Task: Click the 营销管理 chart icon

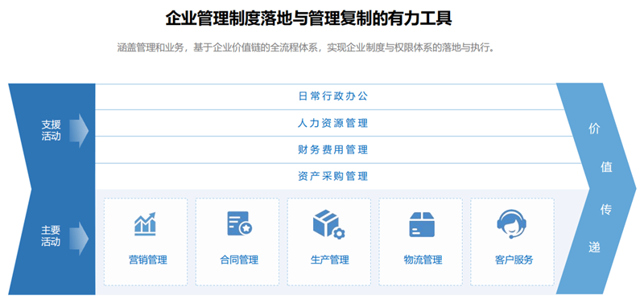Action: click(x=146, y=224)
